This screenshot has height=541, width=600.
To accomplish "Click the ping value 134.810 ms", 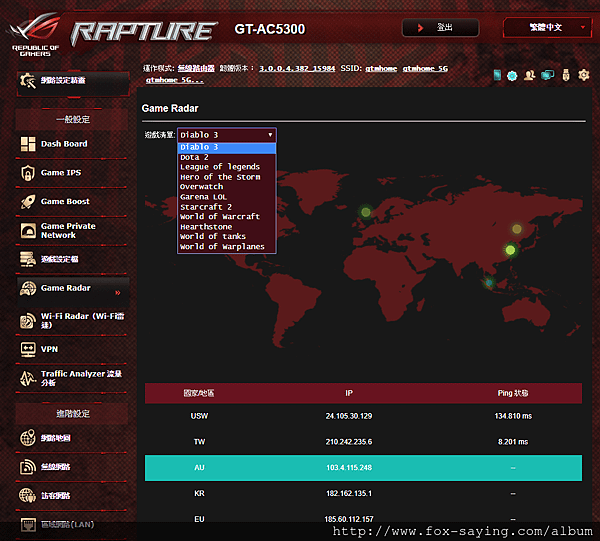I will [513, 416].
